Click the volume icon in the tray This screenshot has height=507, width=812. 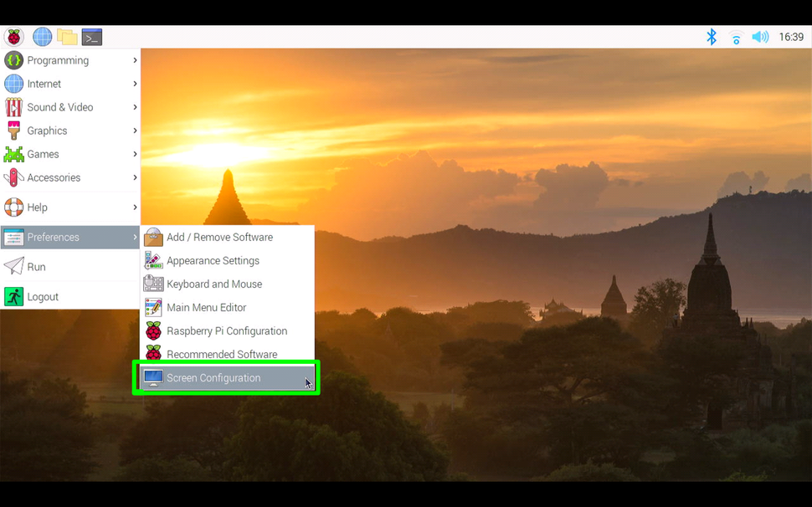(760, 36)
